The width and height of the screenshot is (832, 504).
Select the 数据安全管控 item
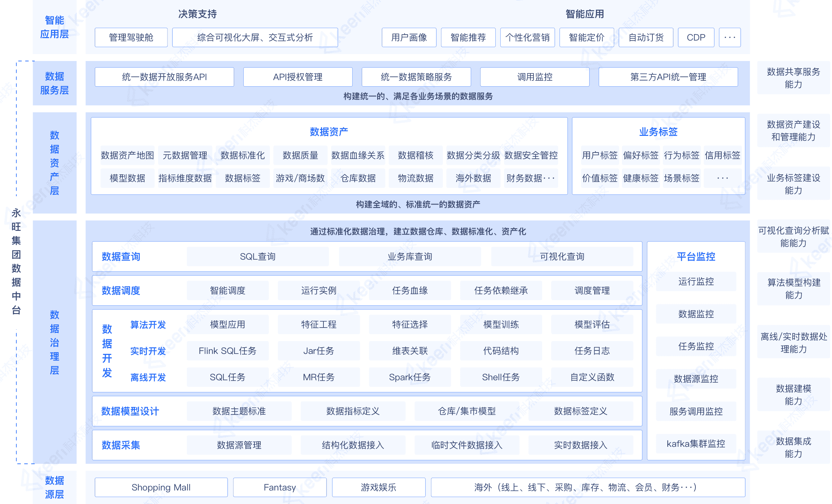531,155
